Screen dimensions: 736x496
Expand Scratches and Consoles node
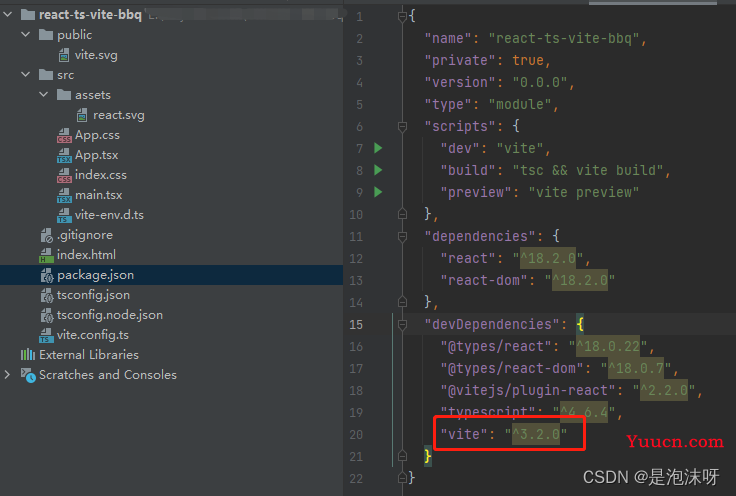[x=8, y=374]
